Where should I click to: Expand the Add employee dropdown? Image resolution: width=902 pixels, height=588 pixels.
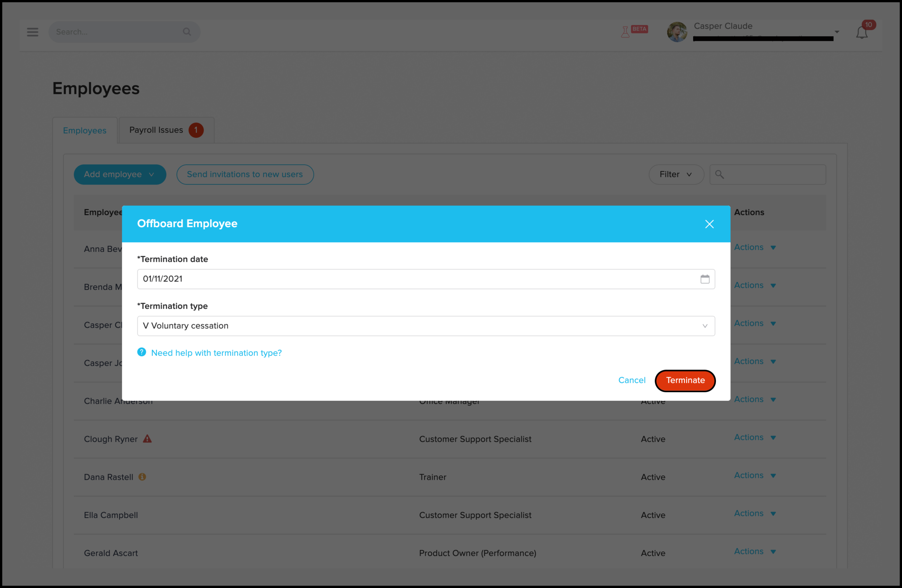(120, 174)
